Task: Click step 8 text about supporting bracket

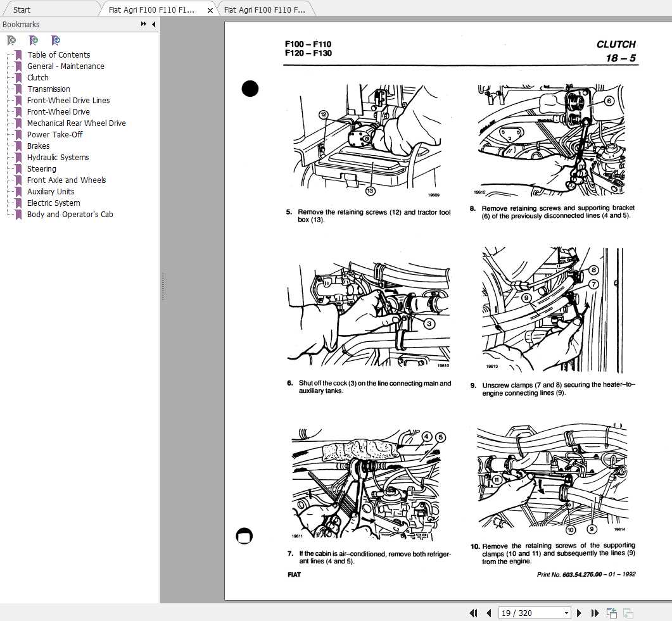Action: click(552, 212)
